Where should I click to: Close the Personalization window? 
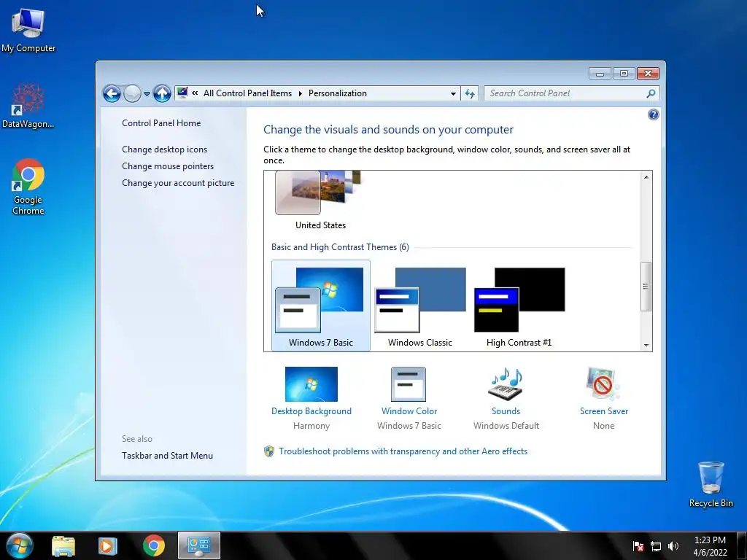tap(648, 74)
